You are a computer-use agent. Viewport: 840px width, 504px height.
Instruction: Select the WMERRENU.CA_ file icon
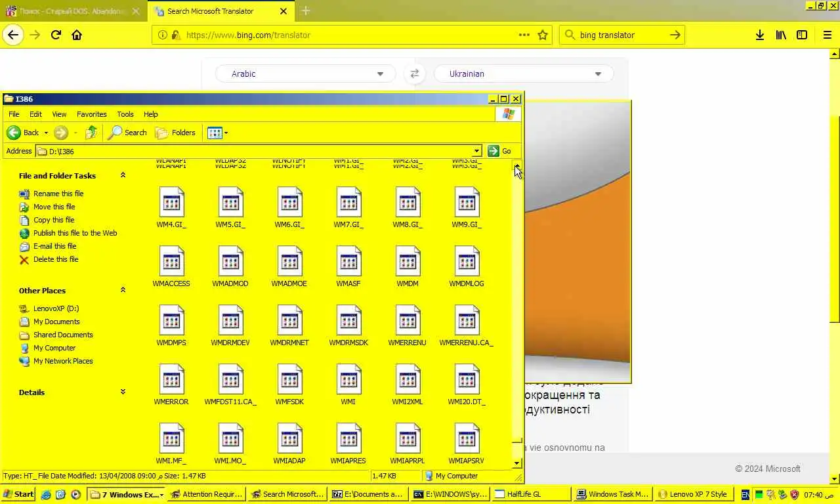tap(467, 320)
